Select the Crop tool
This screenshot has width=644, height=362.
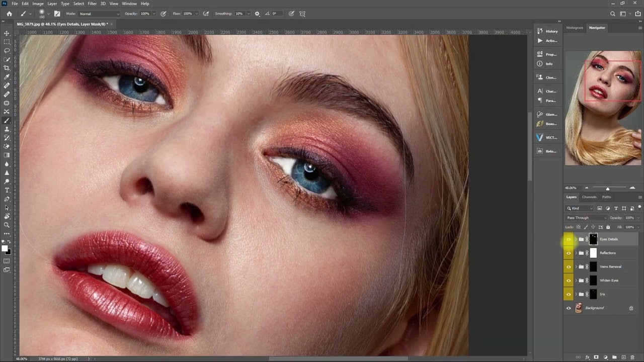[x=7, y=68]
